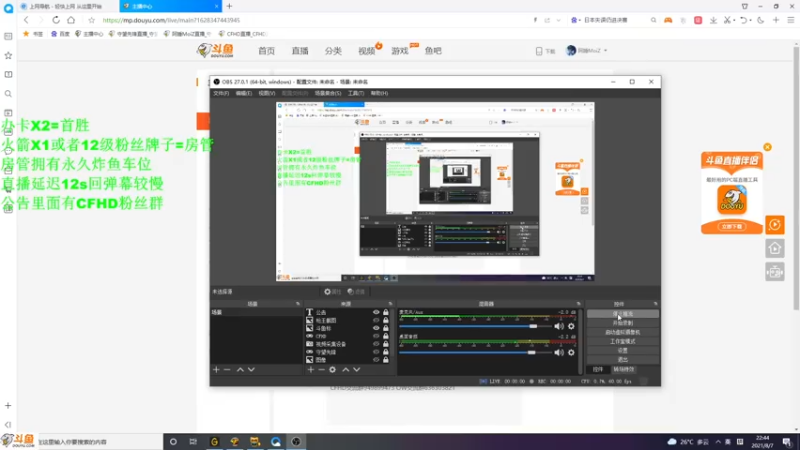The width and height of the screenshot is (800, 450).
Task: Toggle visibility eye of 视频采集设备 source
Action: click(x=376, y=344)
